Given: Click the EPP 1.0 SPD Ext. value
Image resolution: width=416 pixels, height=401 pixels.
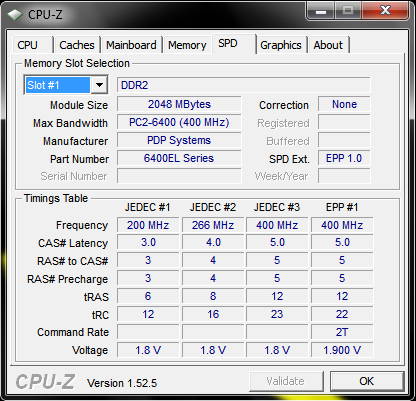Looking at the screenshot, I should coord(344,158).
